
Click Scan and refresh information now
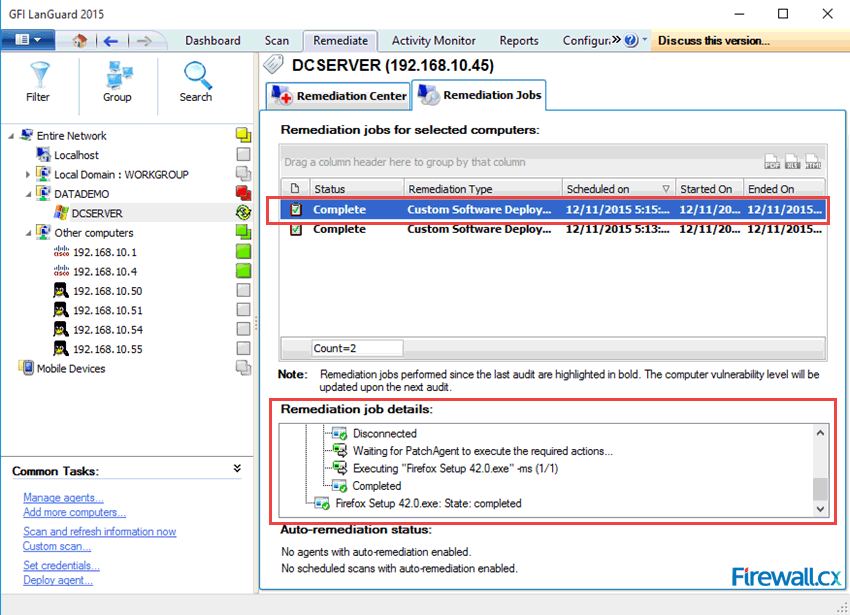[x=99, y=531]
